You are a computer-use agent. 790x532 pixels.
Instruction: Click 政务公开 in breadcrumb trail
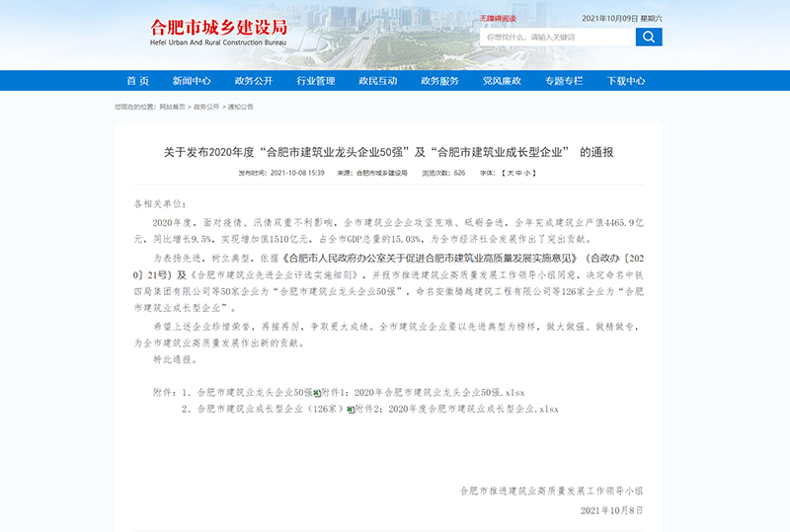pos(205,107)
